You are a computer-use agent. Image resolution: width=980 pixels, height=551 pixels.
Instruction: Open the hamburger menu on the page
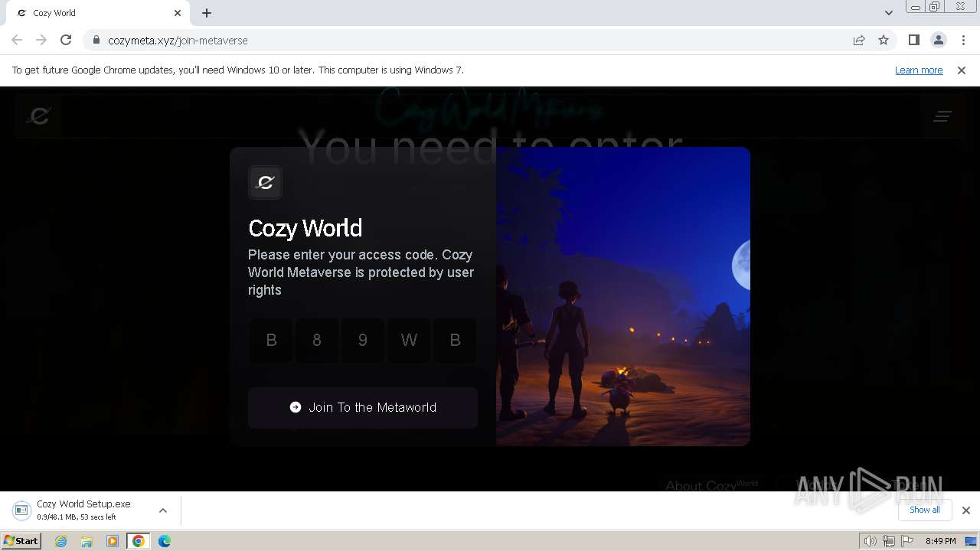[942, 116]
